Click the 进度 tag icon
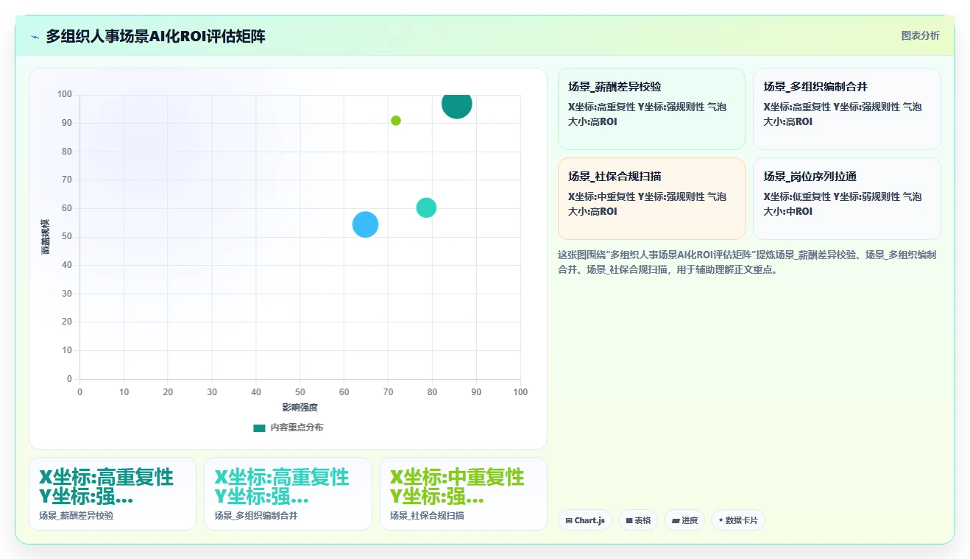970x560 pixels. (676, 520)
